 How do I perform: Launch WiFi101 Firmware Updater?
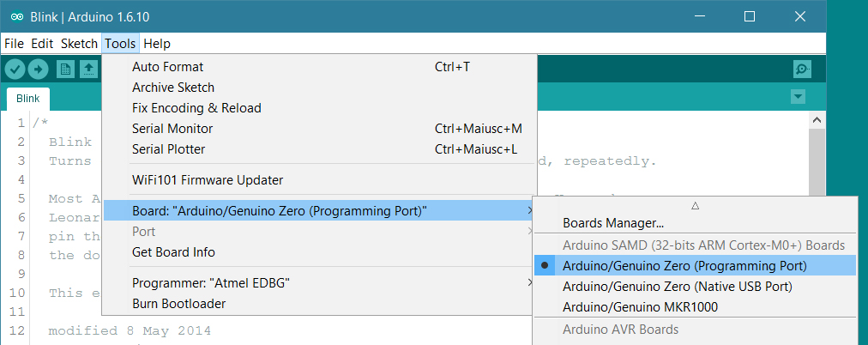click(x=319, y=180)
